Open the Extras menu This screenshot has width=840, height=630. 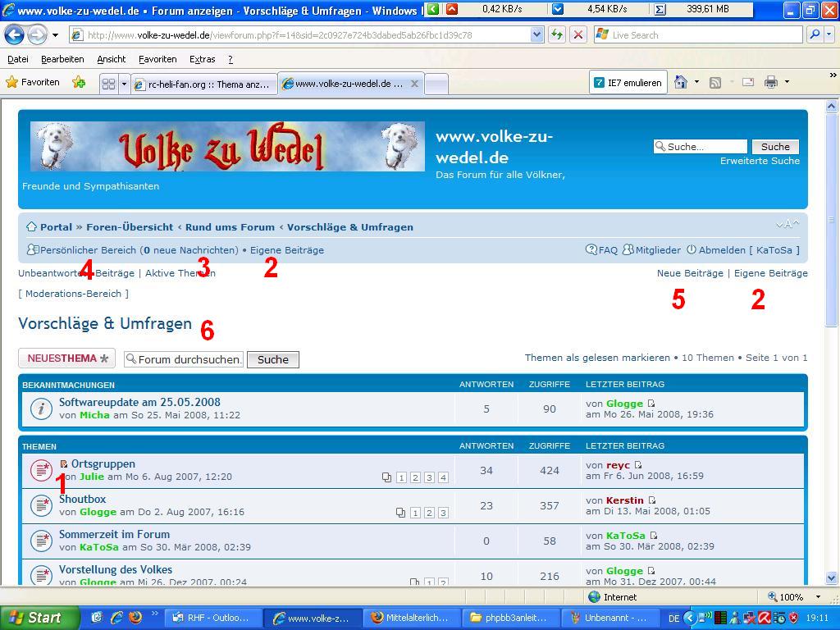(203, 59)
